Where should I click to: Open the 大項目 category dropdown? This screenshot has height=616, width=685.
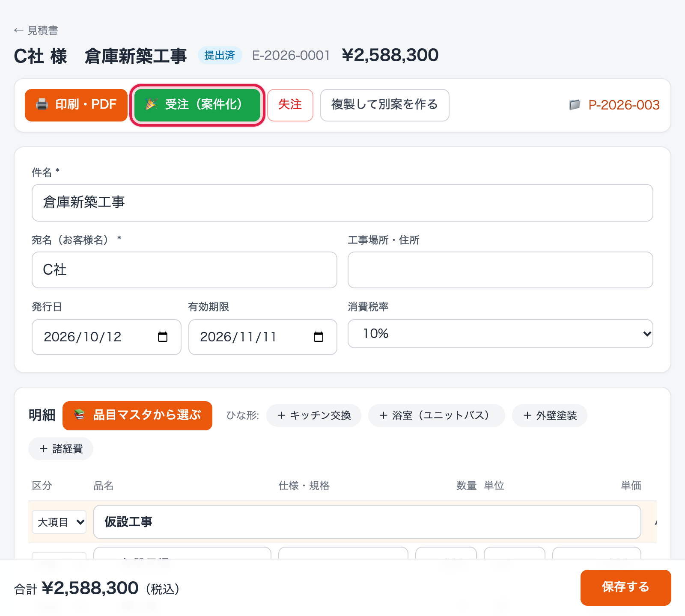point(59,522)
